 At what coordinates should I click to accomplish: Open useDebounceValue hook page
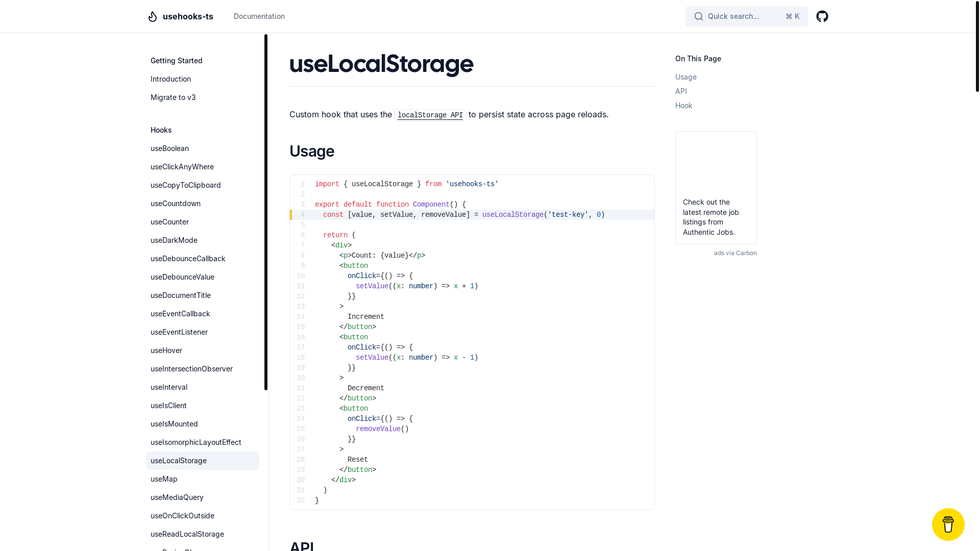pos(203,277)
